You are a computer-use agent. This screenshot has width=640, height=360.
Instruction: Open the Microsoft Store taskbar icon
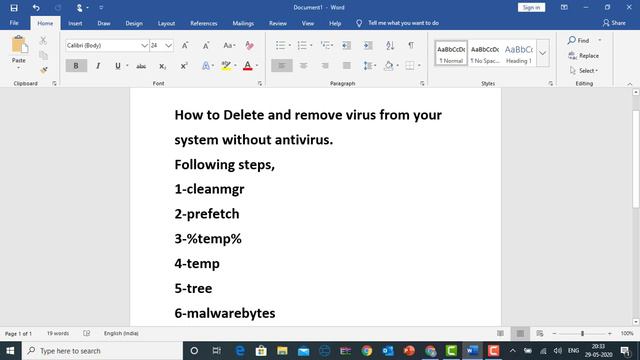(261, 351)
